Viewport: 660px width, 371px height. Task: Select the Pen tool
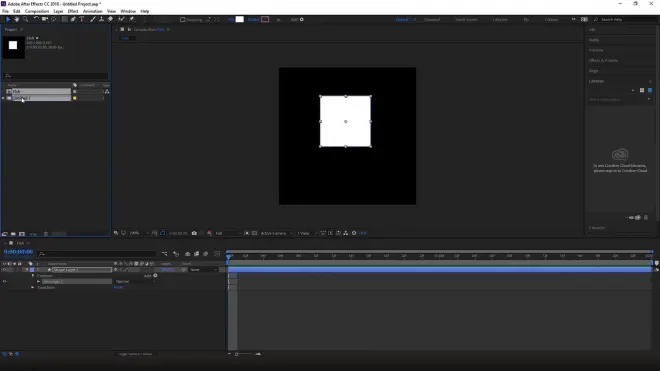[x=73, y=19]
